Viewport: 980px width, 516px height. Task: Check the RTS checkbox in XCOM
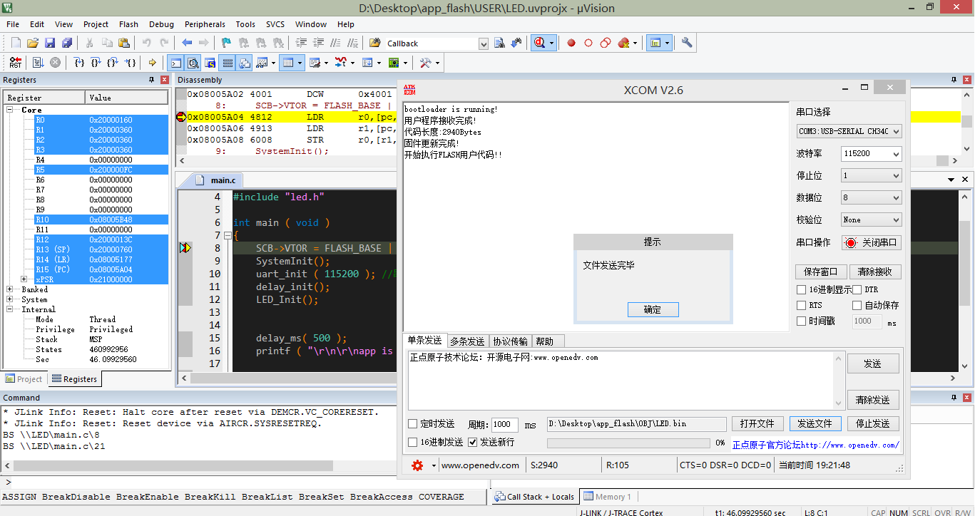(802, 306)
